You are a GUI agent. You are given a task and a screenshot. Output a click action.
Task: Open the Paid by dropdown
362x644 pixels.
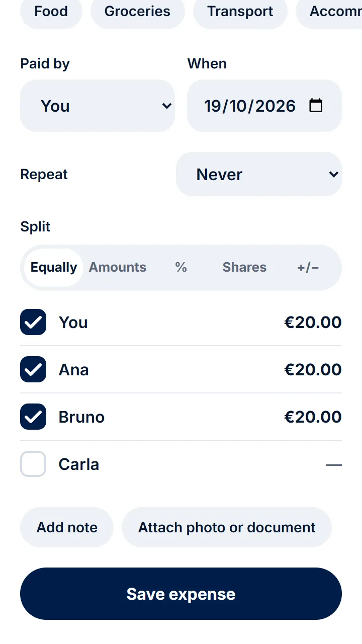[x=98, y=106]
